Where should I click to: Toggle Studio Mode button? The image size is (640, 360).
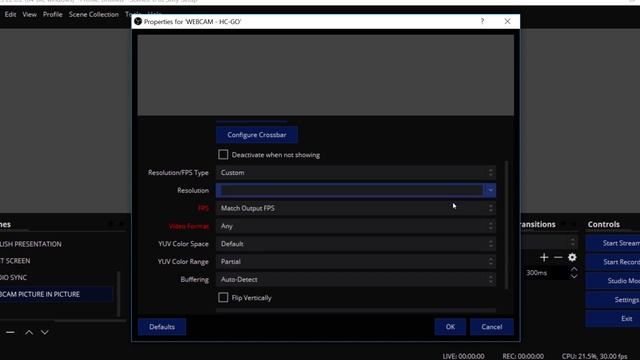[x=613, y=281]
